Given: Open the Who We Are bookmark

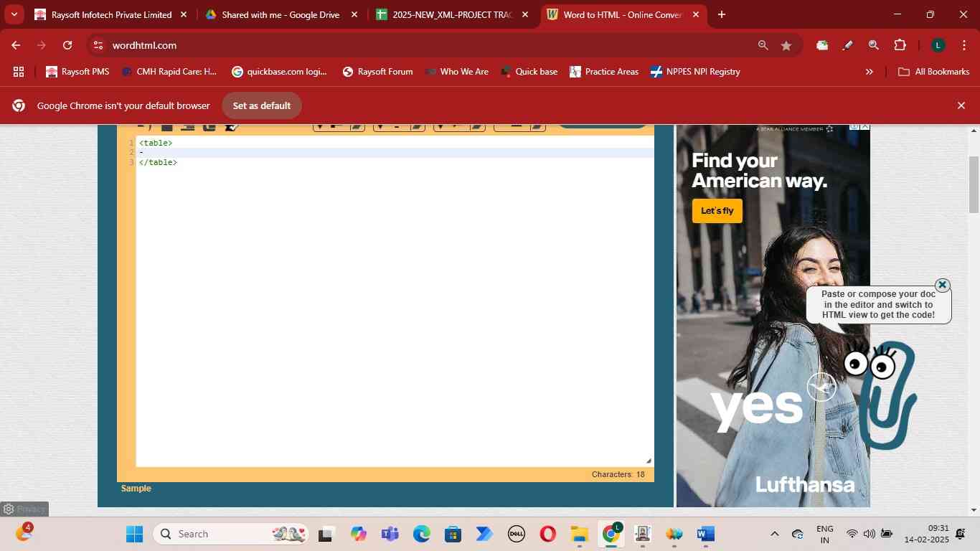Looking at the screenshot, I should click(x=456, y=72).
